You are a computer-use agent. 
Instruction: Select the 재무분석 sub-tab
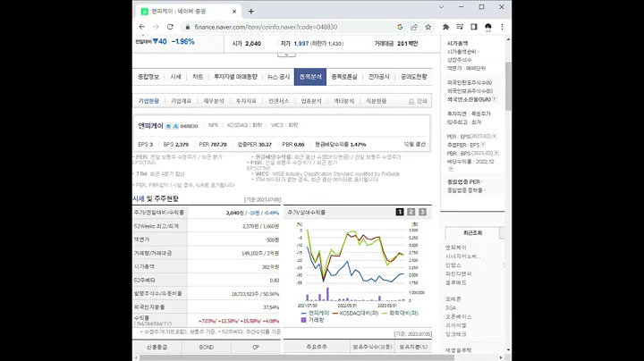tap(214, 101)
